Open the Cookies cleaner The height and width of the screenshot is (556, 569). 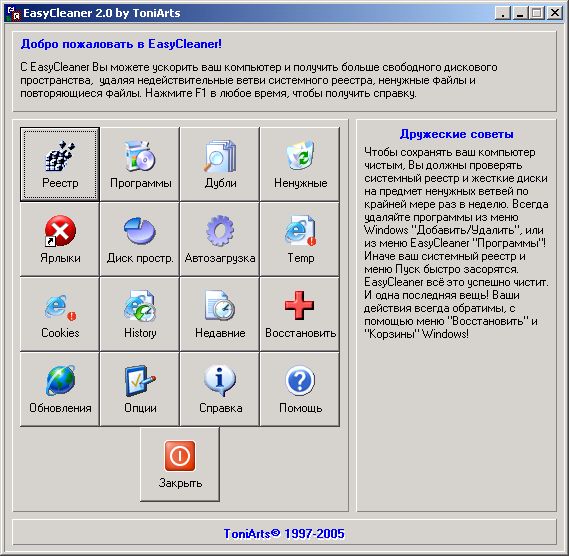[60, 314]
